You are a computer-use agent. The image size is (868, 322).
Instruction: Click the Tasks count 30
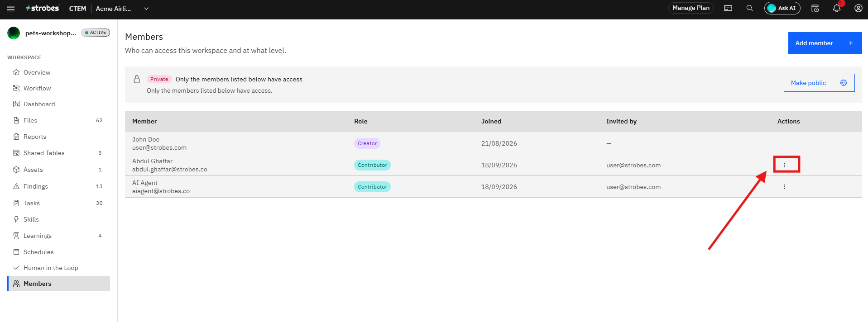(x=99, y=203)
